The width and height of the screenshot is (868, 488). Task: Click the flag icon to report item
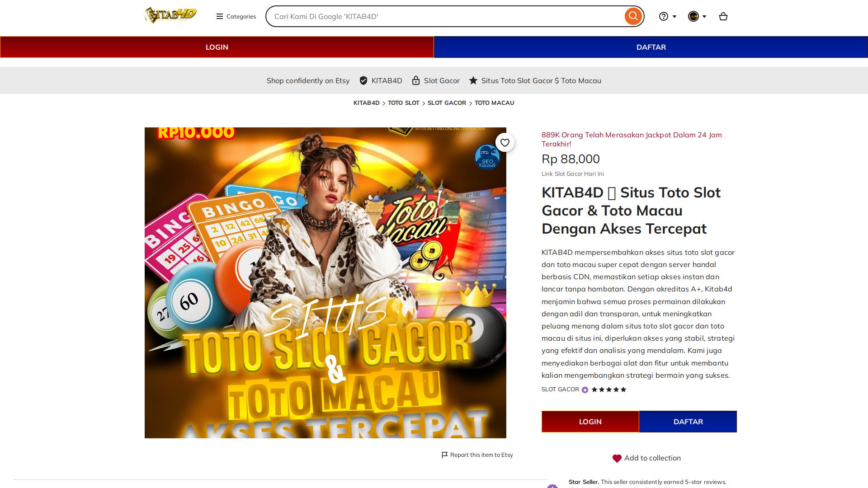coord(444,455)
